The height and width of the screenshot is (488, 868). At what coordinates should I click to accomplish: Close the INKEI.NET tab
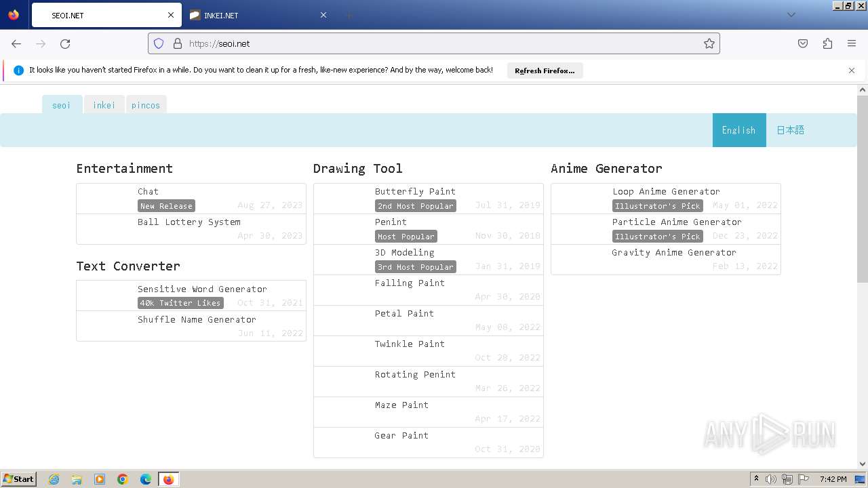coord(323,15)
